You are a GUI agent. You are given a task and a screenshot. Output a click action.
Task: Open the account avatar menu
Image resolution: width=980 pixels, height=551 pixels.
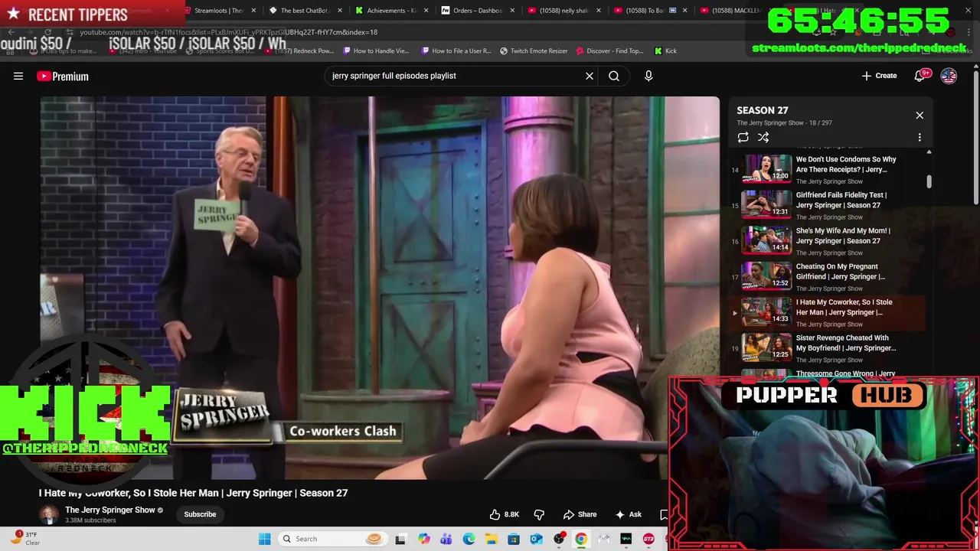click(x=949, y=76)
